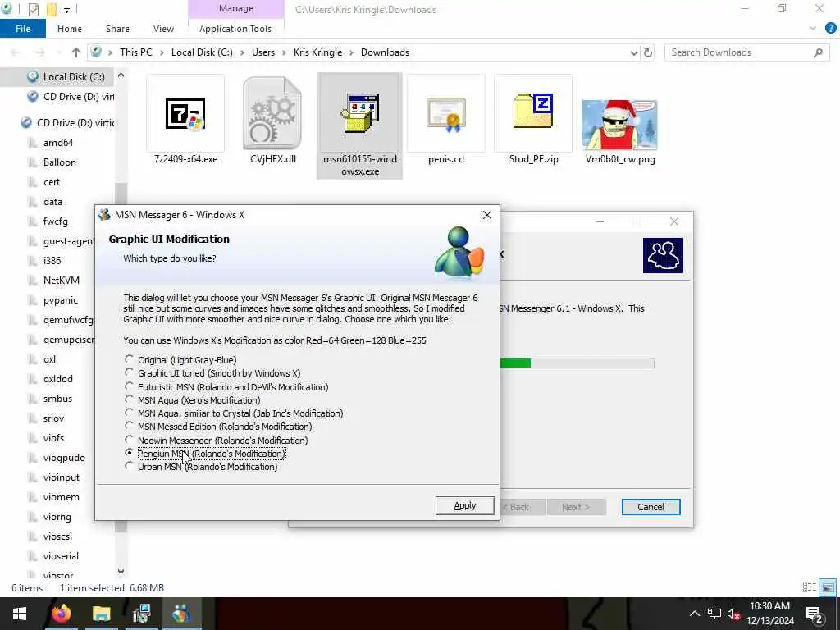Select Futuristic MSN radio option
Screen dimensions: 840x630
click(129, 386)
